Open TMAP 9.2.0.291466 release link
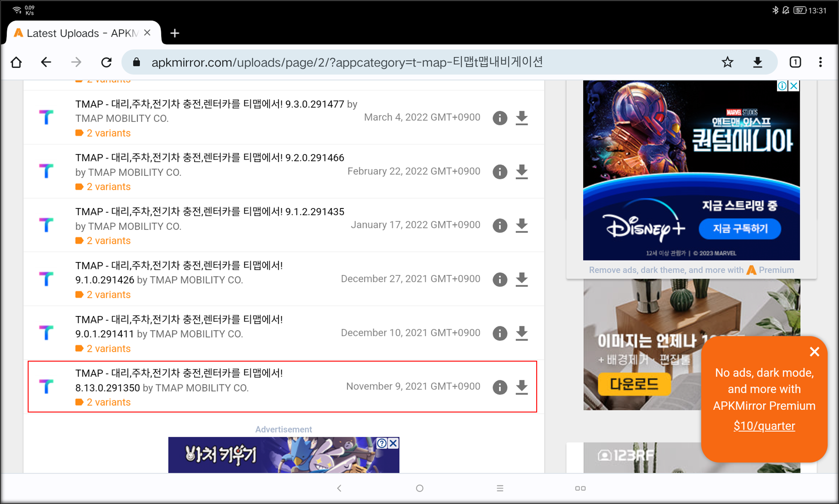 (x=209, y=158)
